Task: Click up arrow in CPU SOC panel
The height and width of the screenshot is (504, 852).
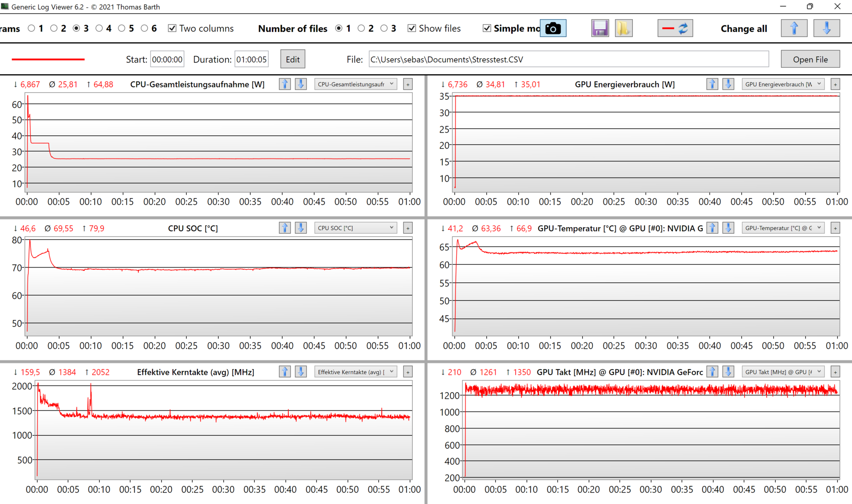Action: click(x=284, y=228)
